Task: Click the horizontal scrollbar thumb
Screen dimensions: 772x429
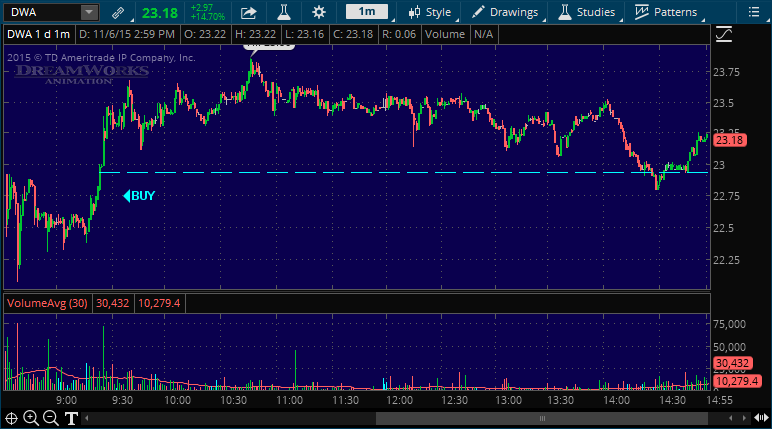Action: coord(542,419)
